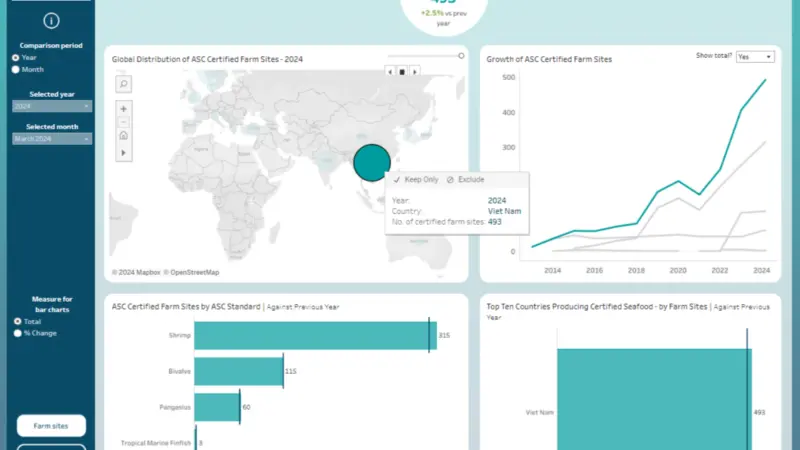Open the Show total Yes dropdown
Screen dimensions: 800x450
[x=755, y=57]
